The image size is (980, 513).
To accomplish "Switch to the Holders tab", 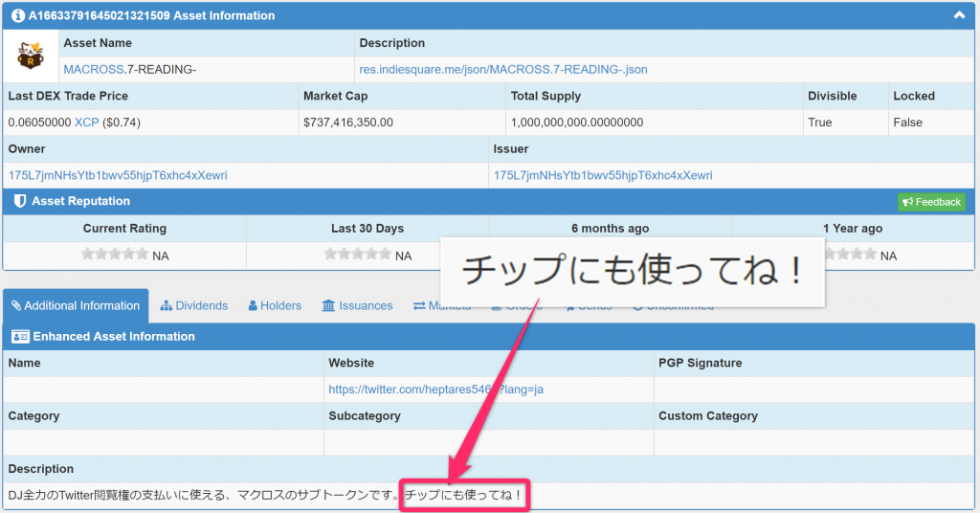I will pyautogui.click(x=275, y=306).
